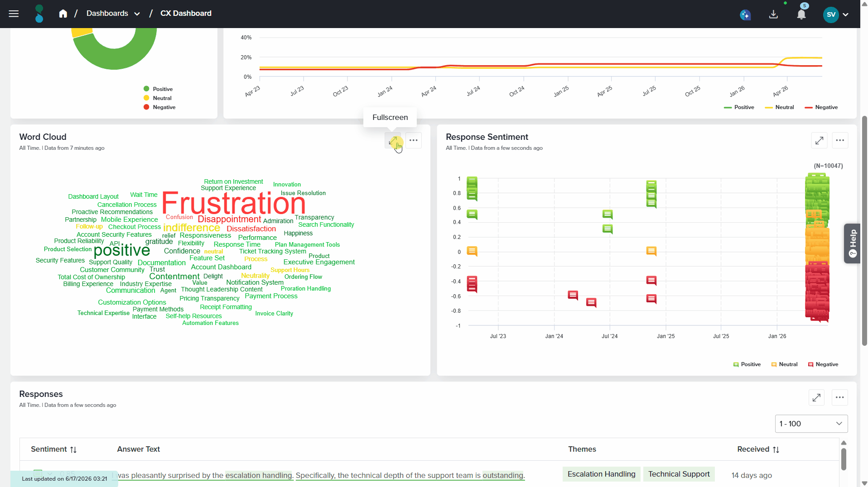The height and width of the screenshot is (487, 868).
Task: Toggle Negative line in trend chart legend
Action: tap(821, 107)
